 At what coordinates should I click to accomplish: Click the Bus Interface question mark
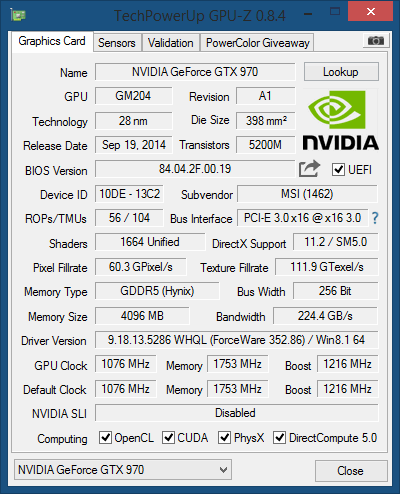(375, 218)
